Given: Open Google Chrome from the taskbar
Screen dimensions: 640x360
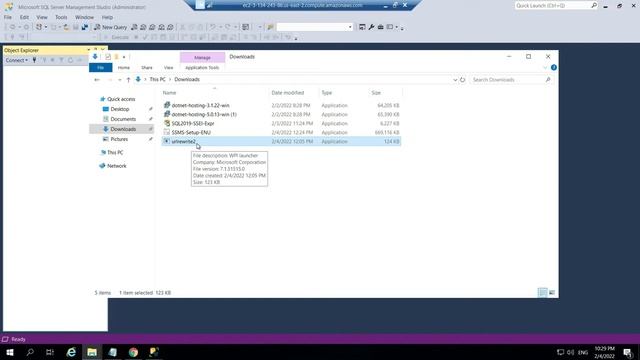Looking at the screenshot, I should pos(133,352).
